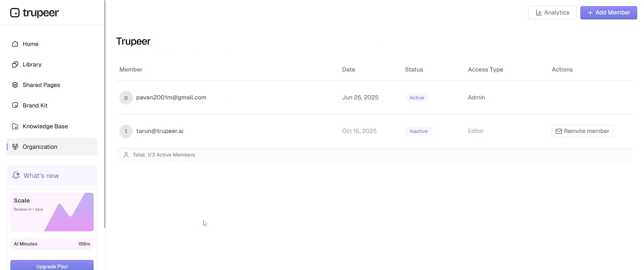Click the Date column header
The height and width of the screenshot is (270, 644).
(x=348, y=70)
